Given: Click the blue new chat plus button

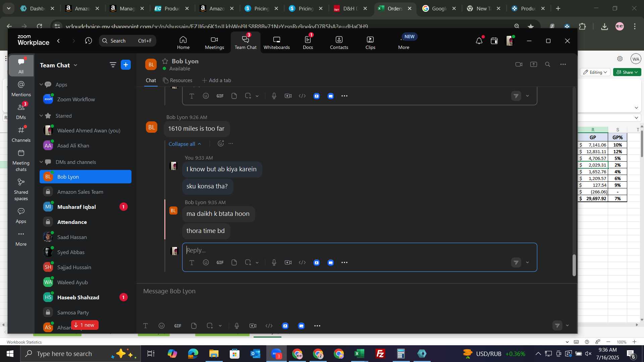Looking at the screenshot, I should coord(126,65).
